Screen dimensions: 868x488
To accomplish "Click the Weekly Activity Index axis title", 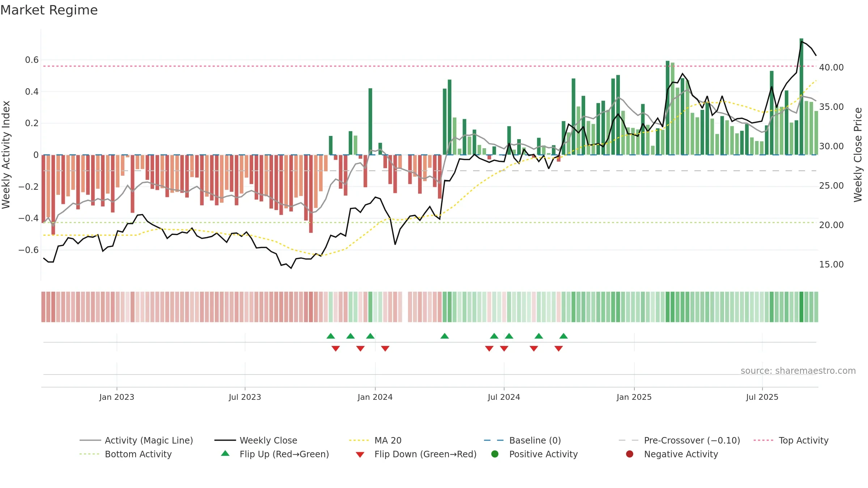I will point(6,155).
